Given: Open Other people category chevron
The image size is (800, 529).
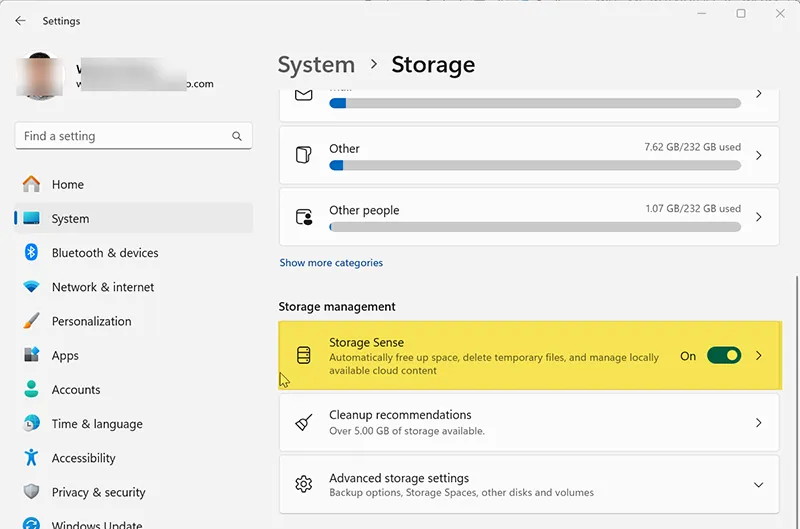Looking at the screenshot, I should [758, 217].
